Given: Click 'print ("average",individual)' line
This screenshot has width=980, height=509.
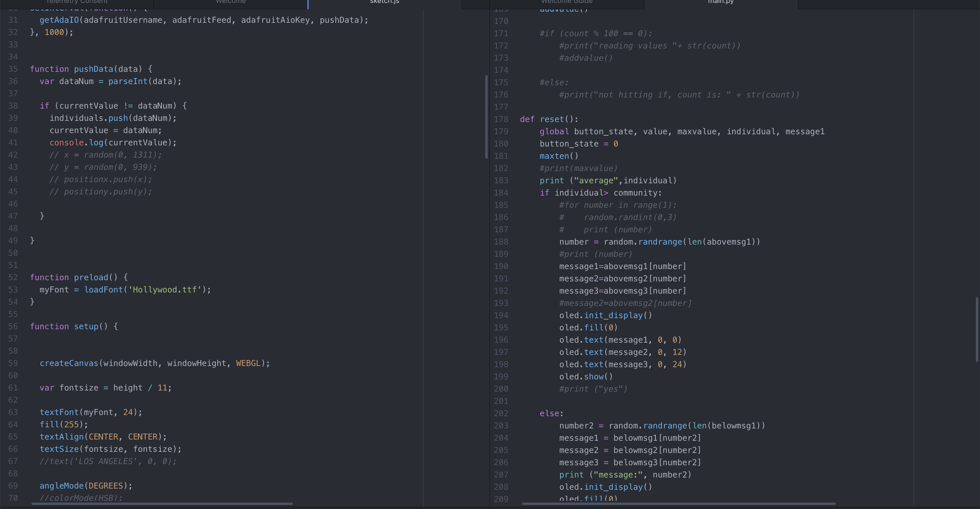Looking at the screenshot, I should (608, 180).
